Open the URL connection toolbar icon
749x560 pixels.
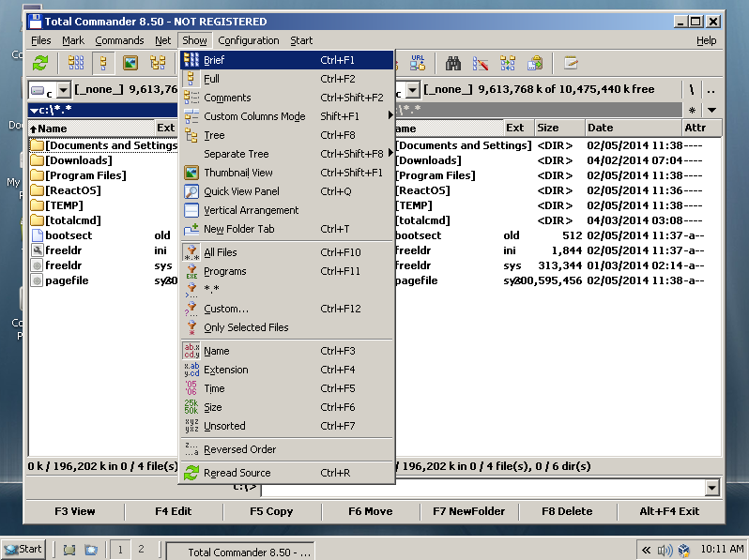(x=418, y=63)
